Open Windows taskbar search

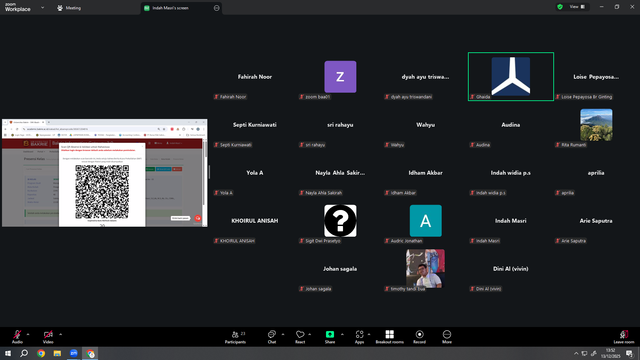(24, 353)
